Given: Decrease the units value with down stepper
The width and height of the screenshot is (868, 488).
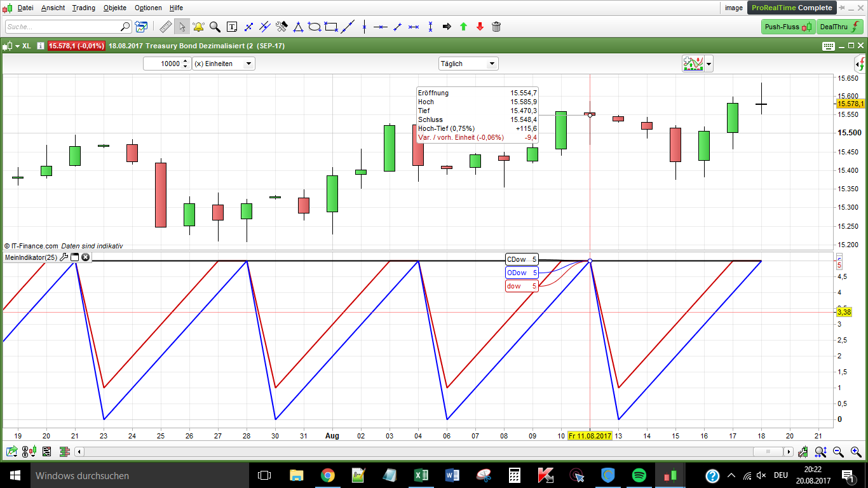Looking at the screenshot, I should [x=186, y=67].
